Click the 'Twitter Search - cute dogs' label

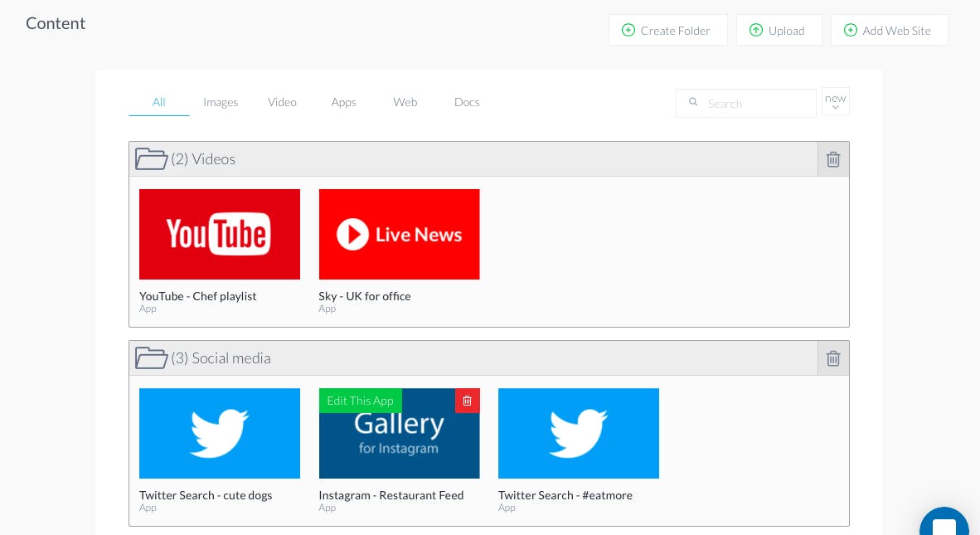click(206, 495)
